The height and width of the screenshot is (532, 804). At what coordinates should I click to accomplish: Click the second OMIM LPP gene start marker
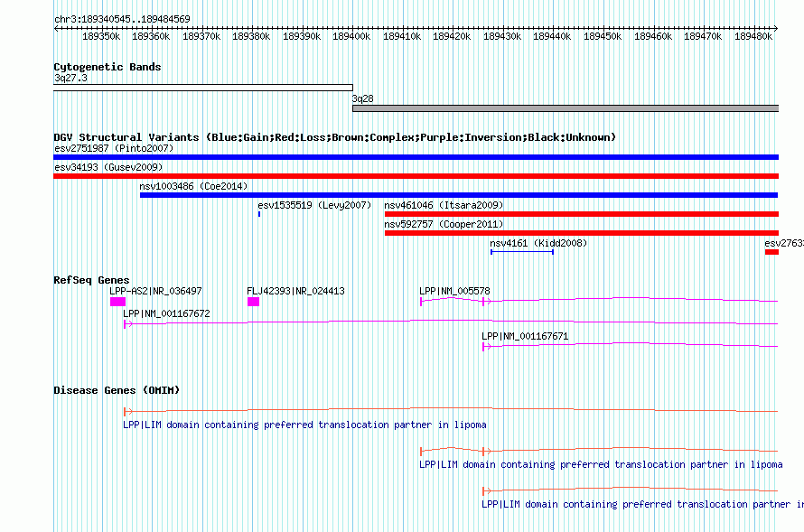pos(422,452)
